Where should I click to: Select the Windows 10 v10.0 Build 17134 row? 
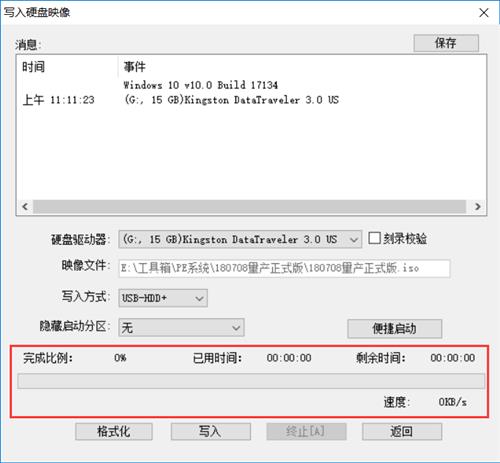pos(200,85)
